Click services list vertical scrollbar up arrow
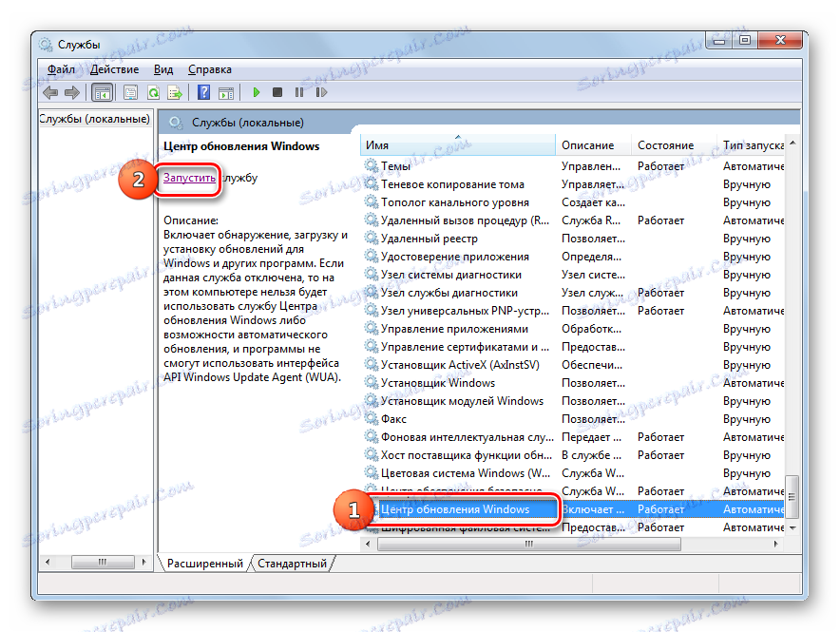Image resolution: width=840 pixels, height=632 pixels. [x=792, y=143]
